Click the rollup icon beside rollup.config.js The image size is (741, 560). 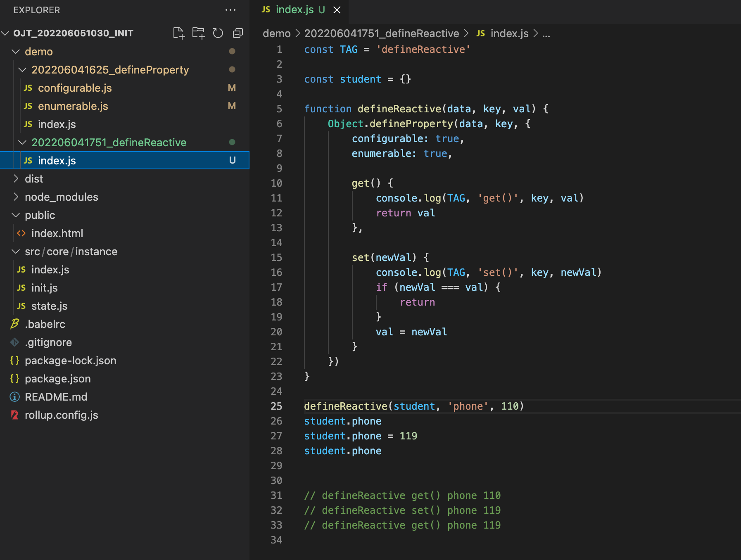click(15, 415)
